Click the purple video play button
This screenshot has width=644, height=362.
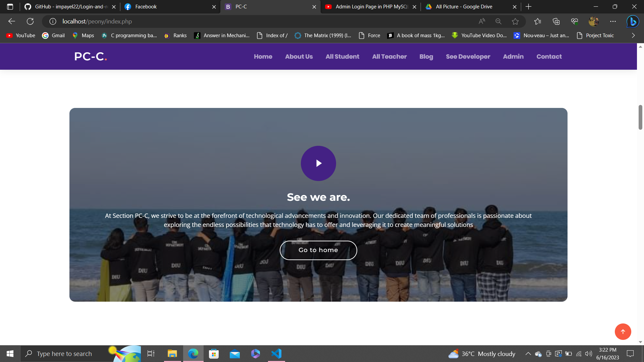(x=318, y=163)
